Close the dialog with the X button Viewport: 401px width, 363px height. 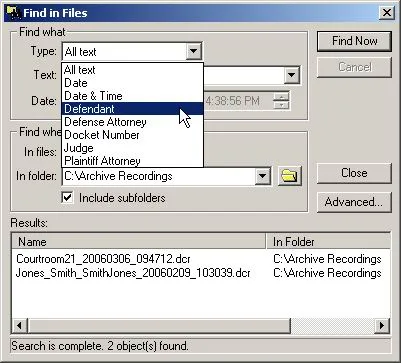(x=387, y=13)
